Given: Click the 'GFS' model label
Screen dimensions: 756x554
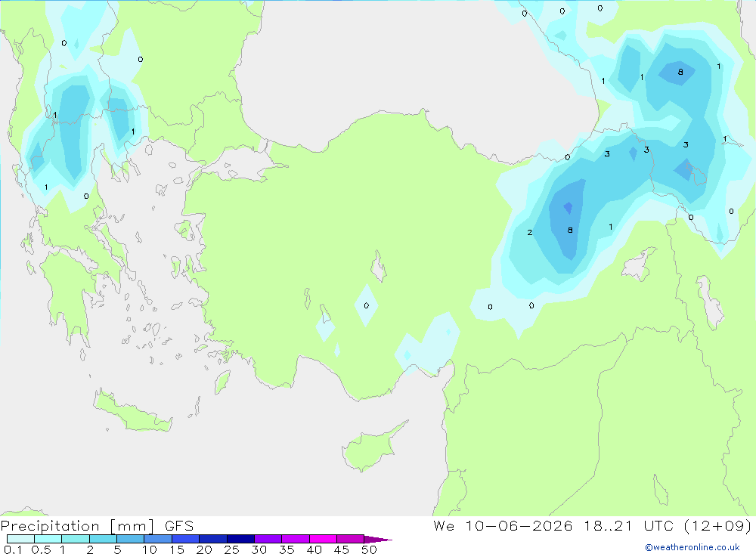Looking at the screenshot, I should pos(179,526).
